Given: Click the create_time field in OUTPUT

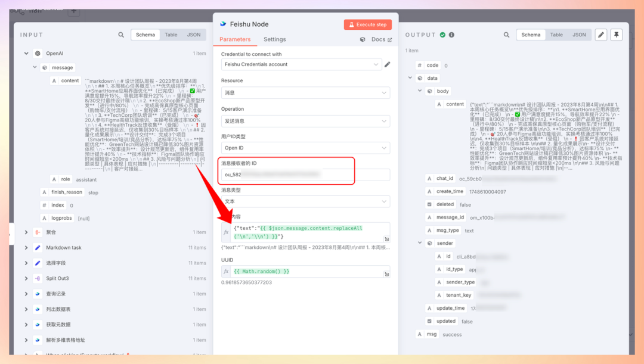Looking at the screenshot, I should [x=445, y=192].
